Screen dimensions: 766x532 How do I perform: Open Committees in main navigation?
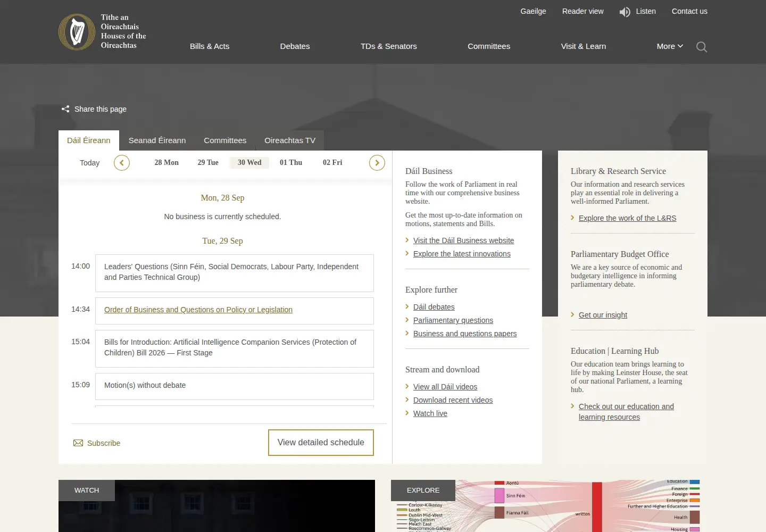point(489,46)
